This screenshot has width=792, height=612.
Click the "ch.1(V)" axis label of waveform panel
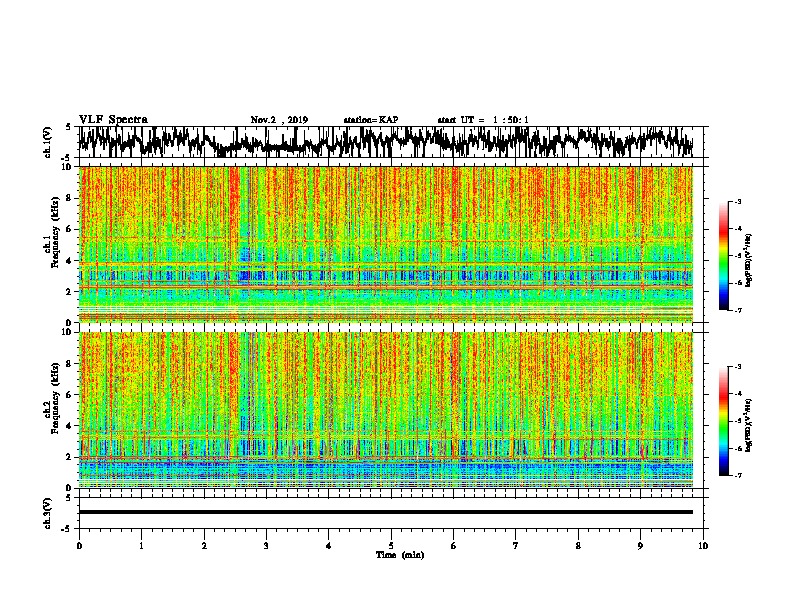(48, 142)
